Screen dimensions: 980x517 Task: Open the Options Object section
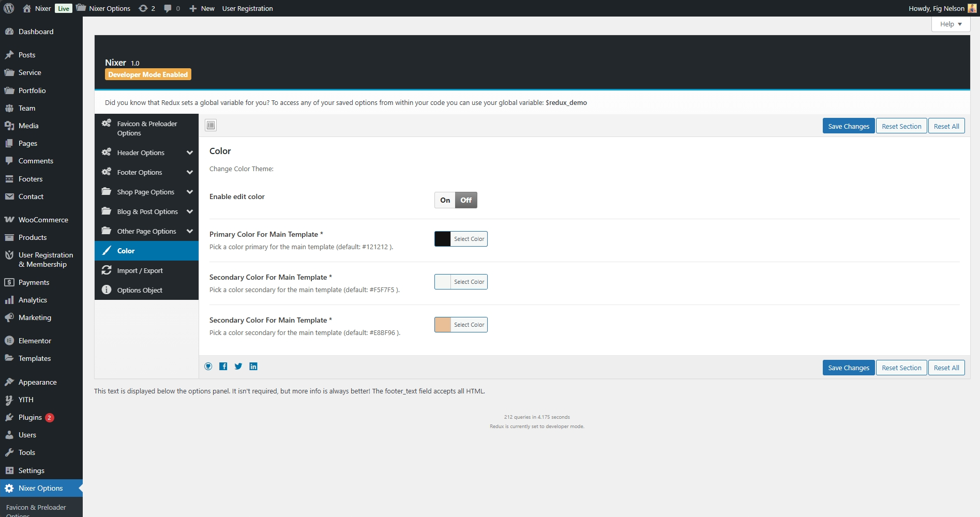click(x=140, y=290)
